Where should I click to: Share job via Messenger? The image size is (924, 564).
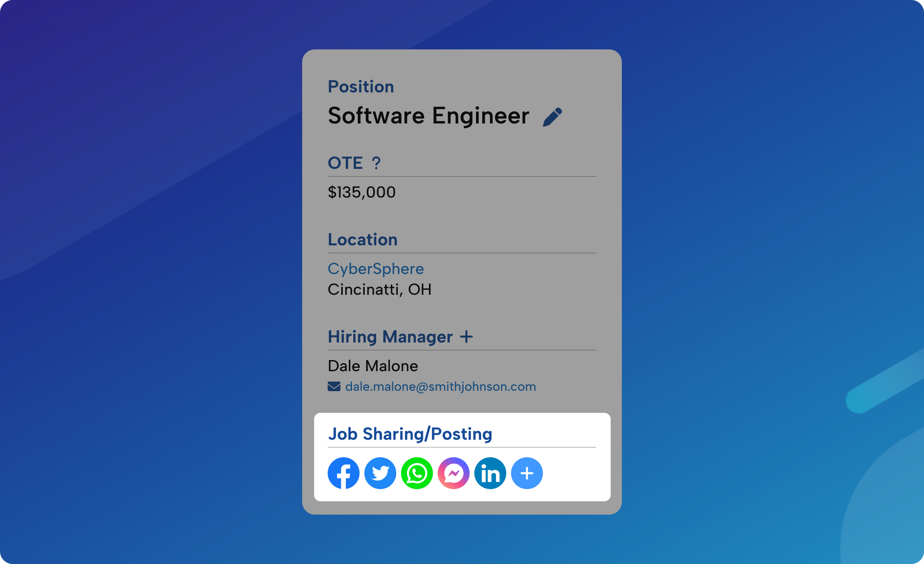click(454, 473)
